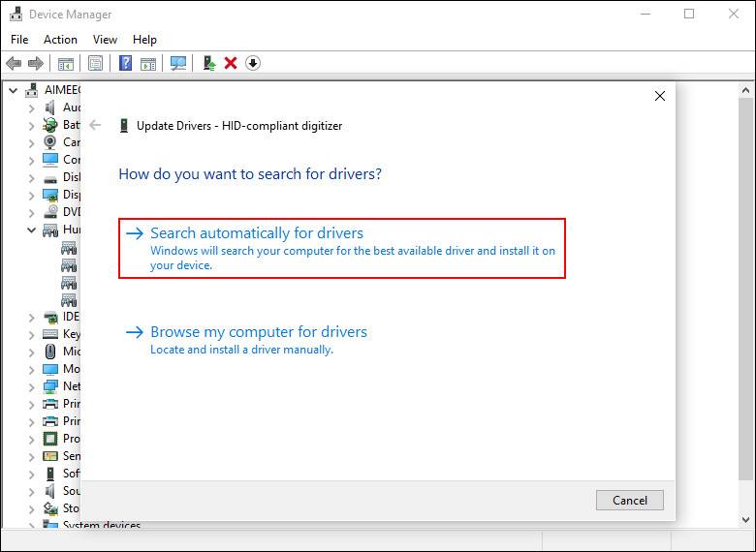Select the Batteries icon in tree
Image resolution: width=756 pixels, height=552 pixels.
coord(50,125)
